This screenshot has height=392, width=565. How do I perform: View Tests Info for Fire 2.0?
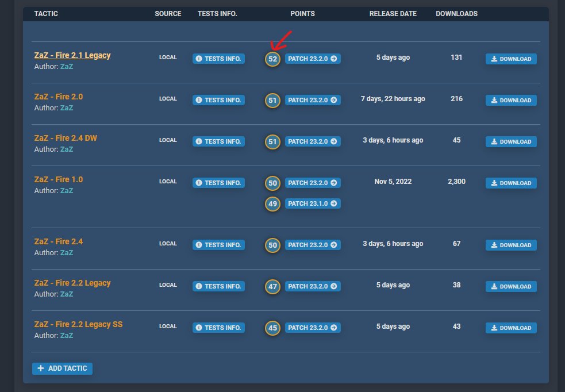point(218,100)
